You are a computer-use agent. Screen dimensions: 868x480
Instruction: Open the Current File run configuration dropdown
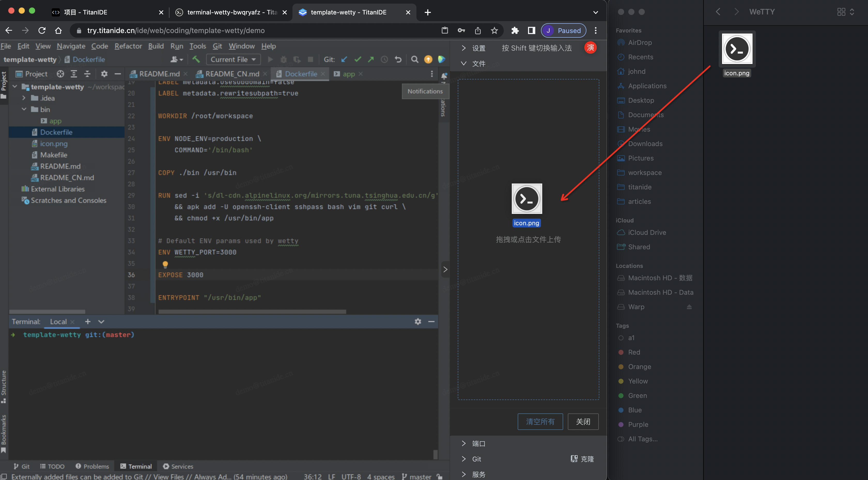point(233,59)
